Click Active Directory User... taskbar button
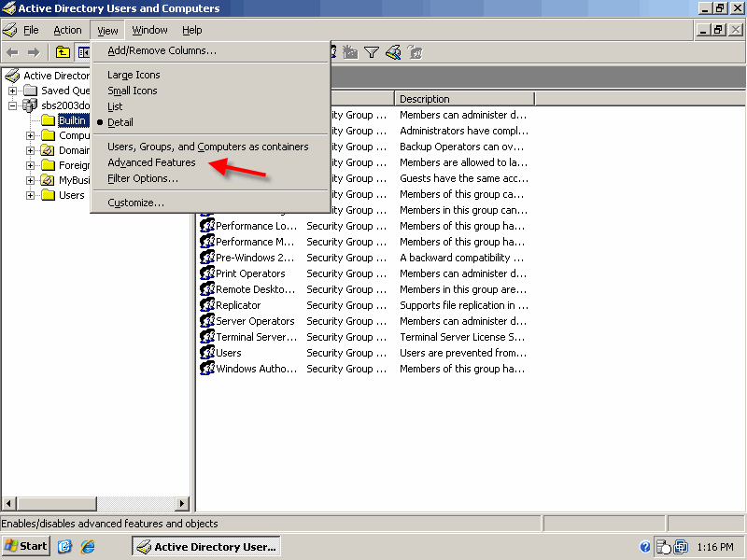 (206, 547)
